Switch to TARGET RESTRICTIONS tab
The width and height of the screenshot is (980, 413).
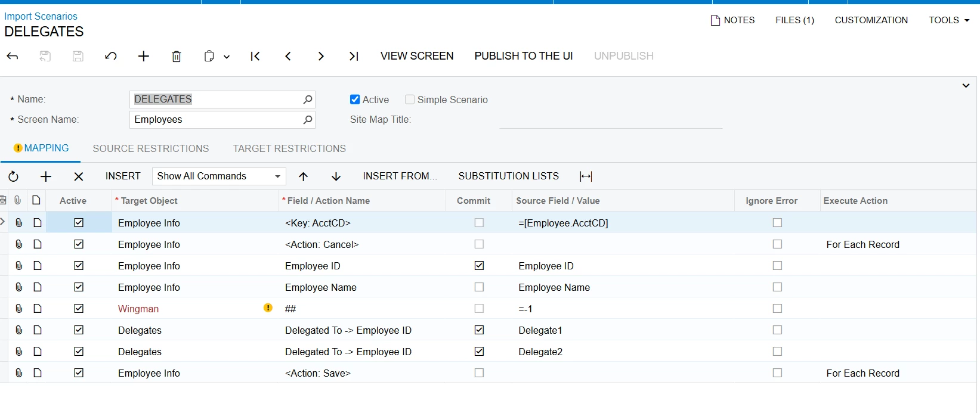(289, 148)
